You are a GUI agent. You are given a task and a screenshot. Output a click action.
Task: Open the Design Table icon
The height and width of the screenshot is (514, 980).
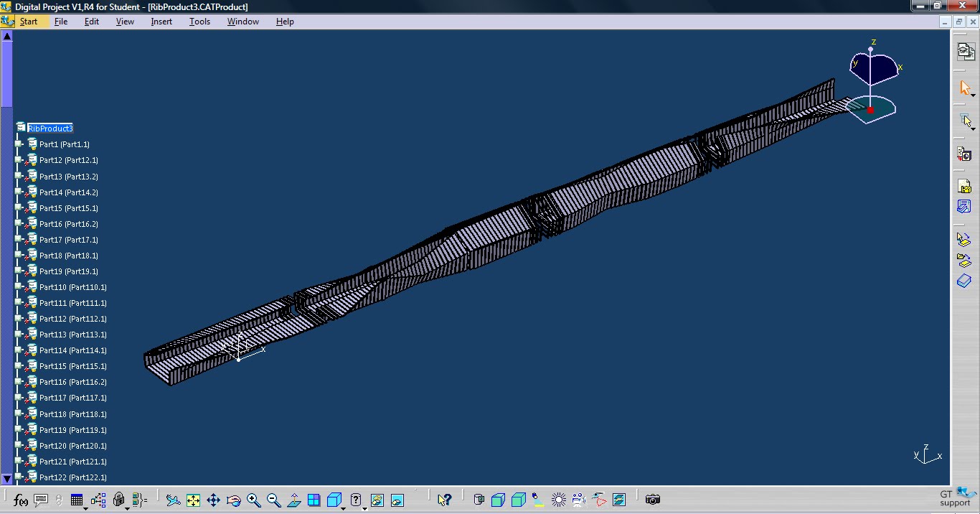[x=77, y=500]
